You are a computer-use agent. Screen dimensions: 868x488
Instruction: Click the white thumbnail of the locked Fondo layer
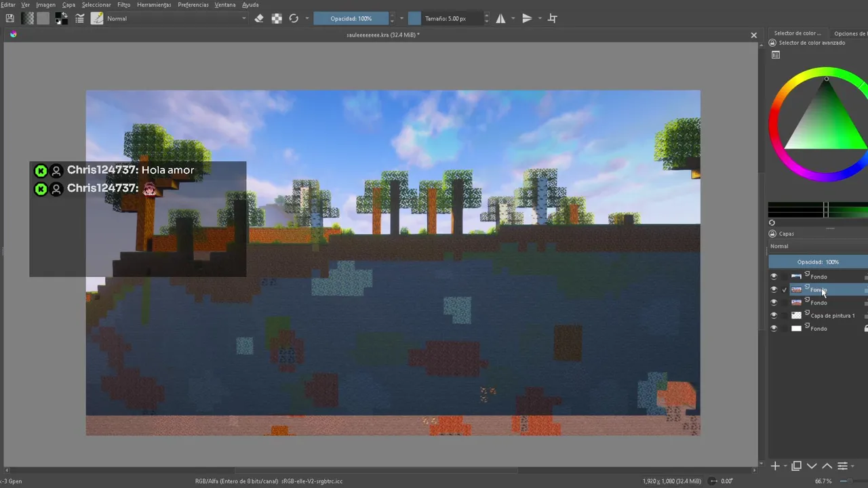796,328
